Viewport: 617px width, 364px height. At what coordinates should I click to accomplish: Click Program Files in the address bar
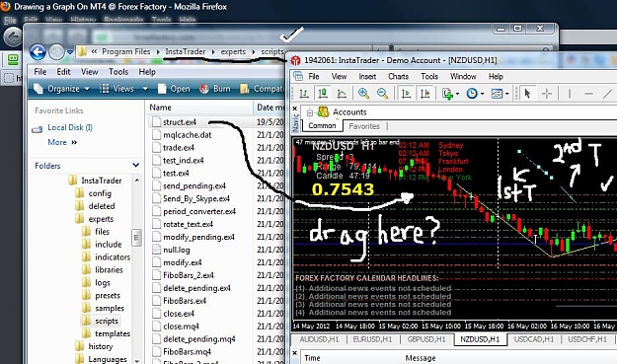click(126, 51)
